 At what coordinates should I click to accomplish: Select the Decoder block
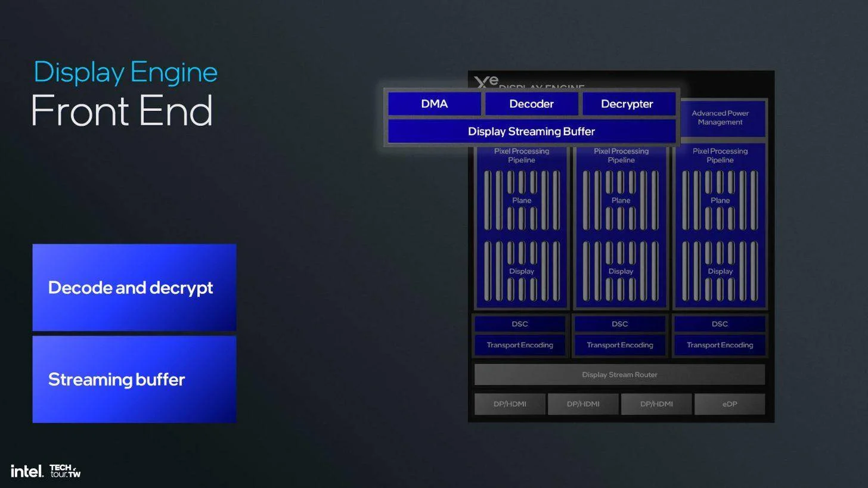pyautogui.click(x=531, y=104)
